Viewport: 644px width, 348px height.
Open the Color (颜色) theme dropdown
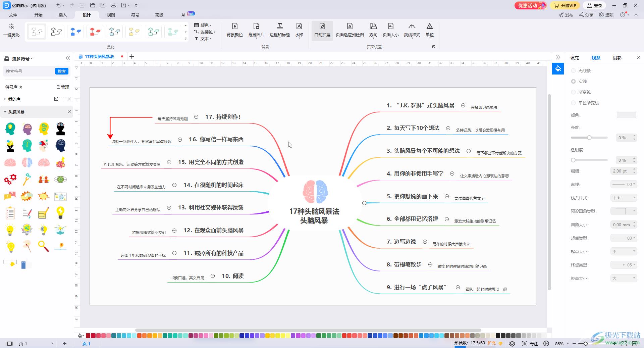[x=203, y=25]
